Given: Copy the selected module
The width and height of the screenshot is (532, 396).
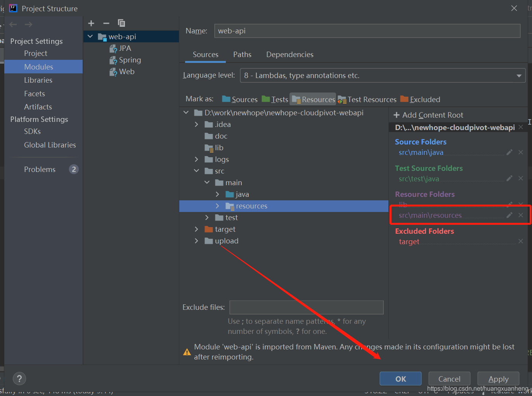Looking at the screenshot, I should tap(121, 23).
